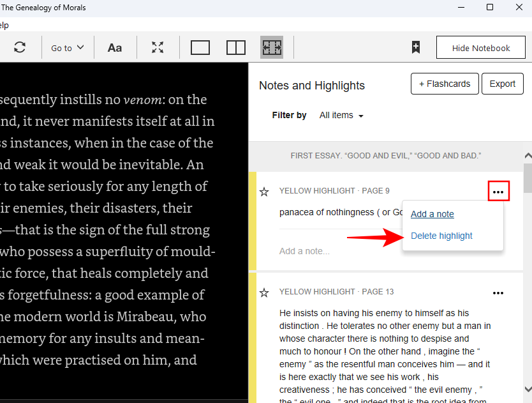Open the Go to dropdown

point(68,48)
